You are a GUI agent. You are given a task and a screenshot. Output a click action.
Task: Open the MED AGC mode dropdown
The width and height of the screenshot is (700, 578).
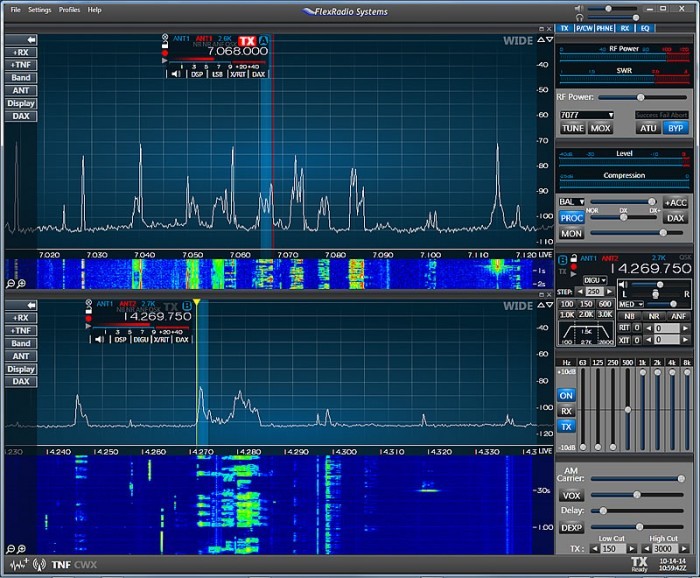pyautogui.click(x=630, y=304)
